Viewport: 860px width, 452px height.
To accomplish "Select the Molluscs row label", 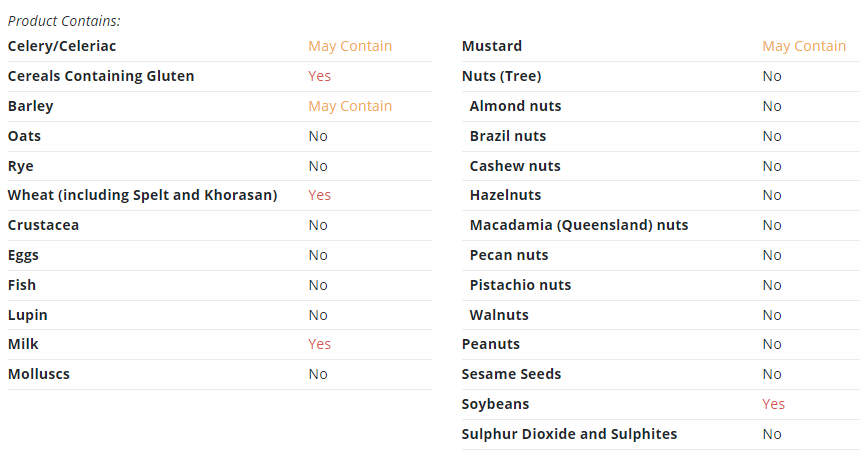I will 39,374.
